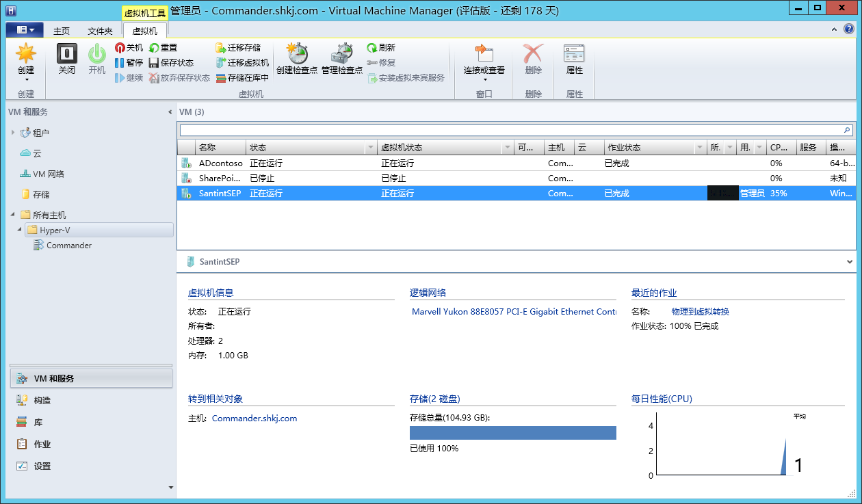Click 继续 (Resume) in ribbon

click(x=129, y=78)
